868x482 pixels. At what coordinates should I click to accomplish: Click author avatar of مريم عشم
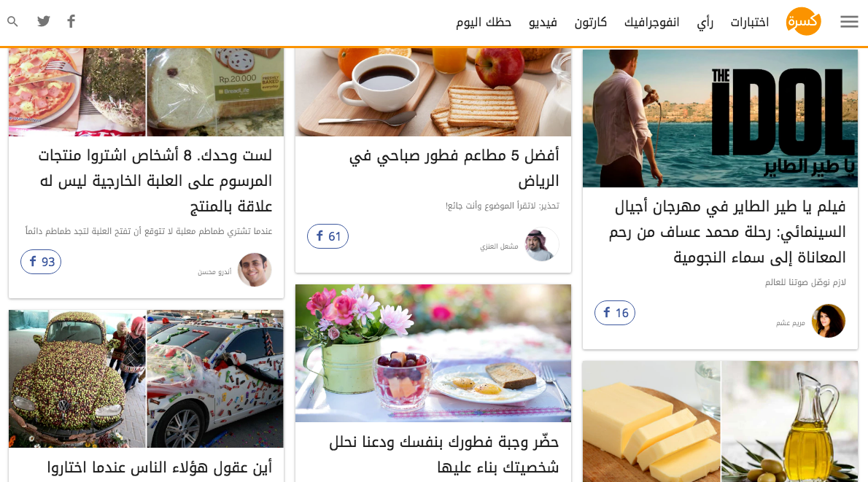pos(828,321)
